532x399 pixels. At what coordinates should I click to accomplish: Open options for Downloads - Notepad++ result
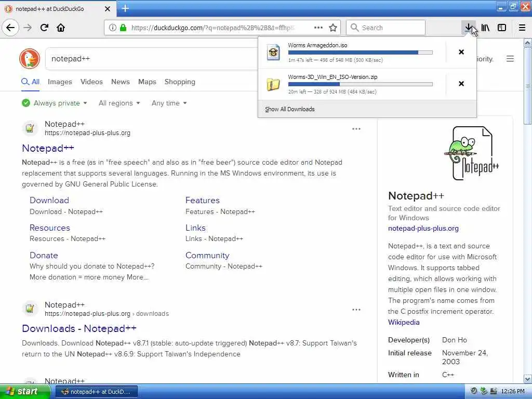coord(356,310)
